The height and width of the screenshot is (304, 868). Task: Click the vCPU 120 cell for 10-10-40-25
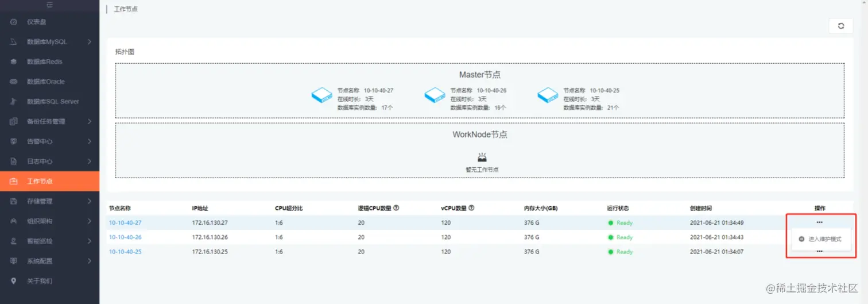pos(446,252)
